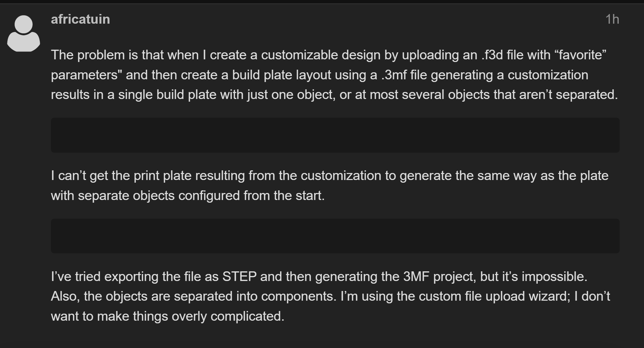Viewport: 644px width, 348px height.
Task: Open africatuin's default avatar icon
Action: pyautogui.click(x=24, y=34)
